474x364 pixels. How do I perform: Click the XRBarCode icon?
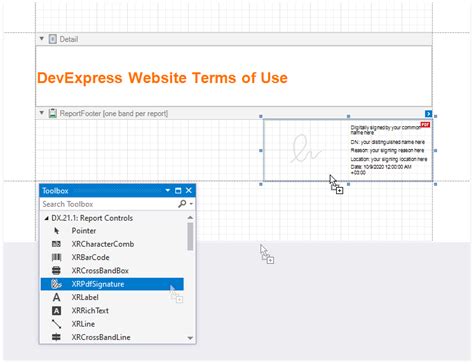(56, 257)
